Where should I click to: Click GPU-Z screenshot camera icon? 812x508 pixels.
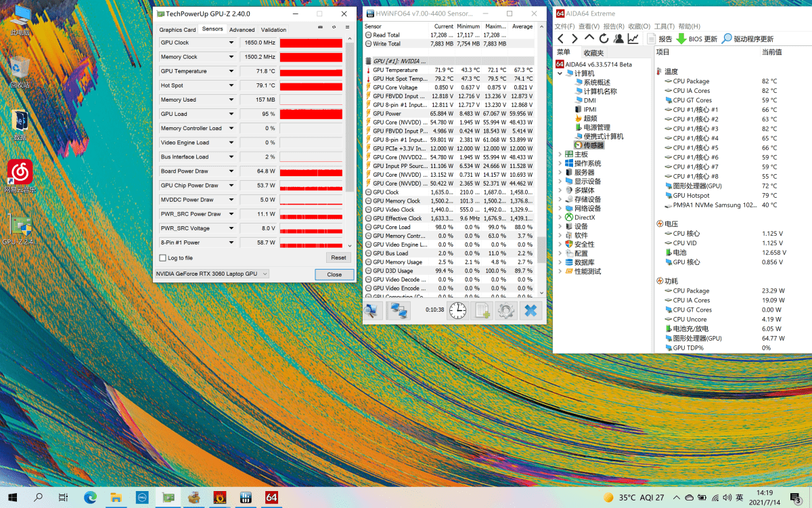[320, 27]
